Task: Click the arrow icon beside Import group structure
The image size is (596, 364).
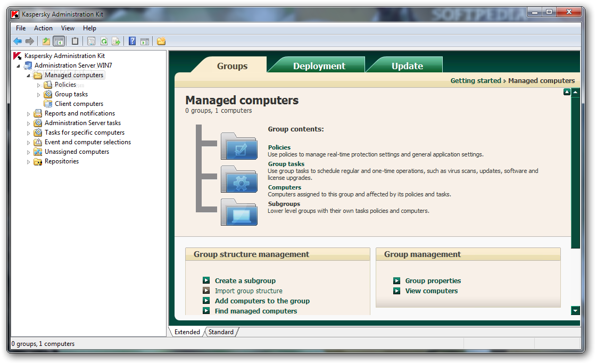Action: [206, 291]
